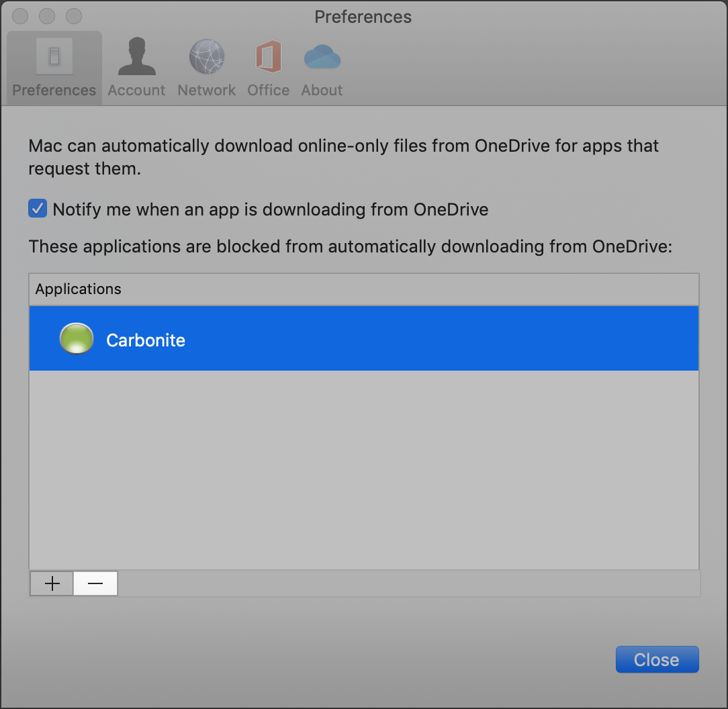Remove selected application with minus button
The height and width of the screenshot is (709, 728).
pyautogui.click(x=95, y=583)
